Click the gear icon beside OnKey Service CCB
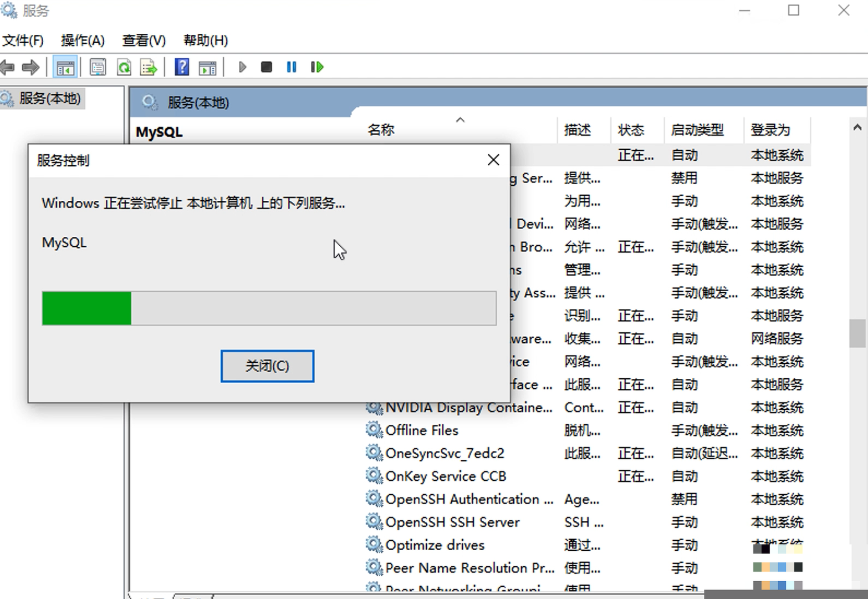This screenshot has height=599, width=868. tap(375, 476)
